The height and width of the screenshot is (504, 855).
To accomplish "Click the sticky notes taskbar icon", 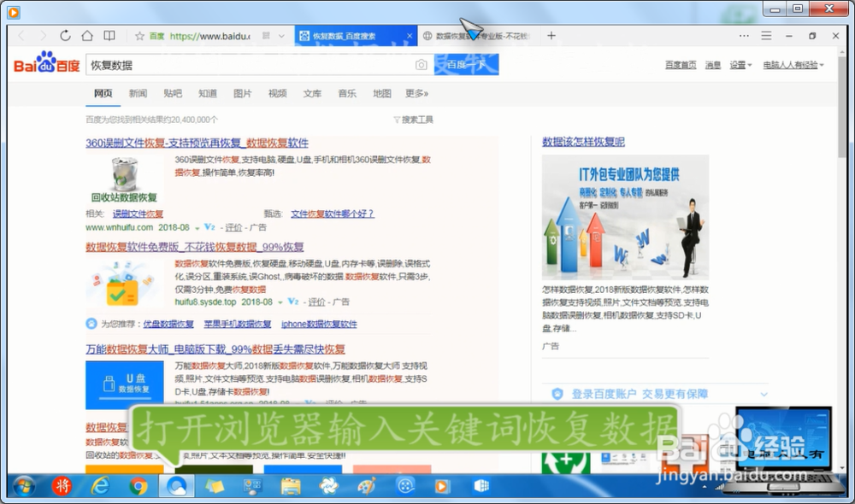I will click(215, 486).
